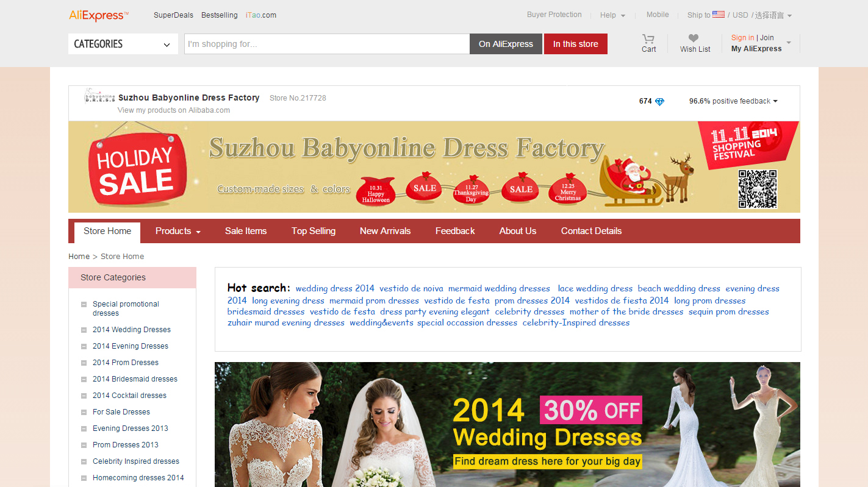This screenshot has width=868, height=487.
Task: Open the About Us tab
Action: [x=518, y=231]
